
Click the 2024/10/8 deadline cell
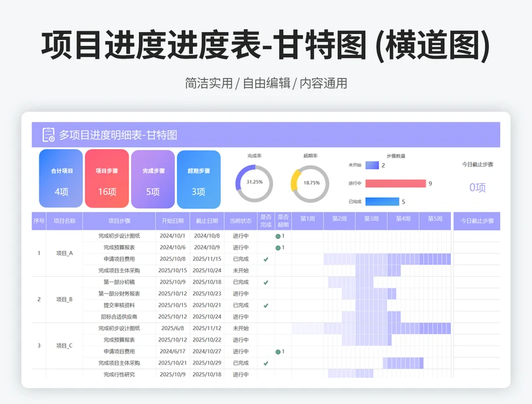207,236
